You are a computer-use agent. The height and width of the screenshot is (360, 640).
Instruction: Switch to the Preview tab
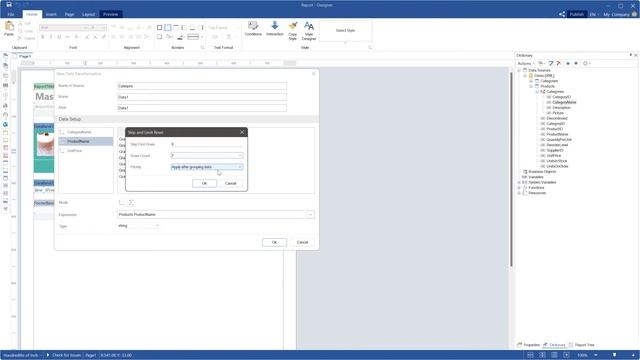pos(111,14)
